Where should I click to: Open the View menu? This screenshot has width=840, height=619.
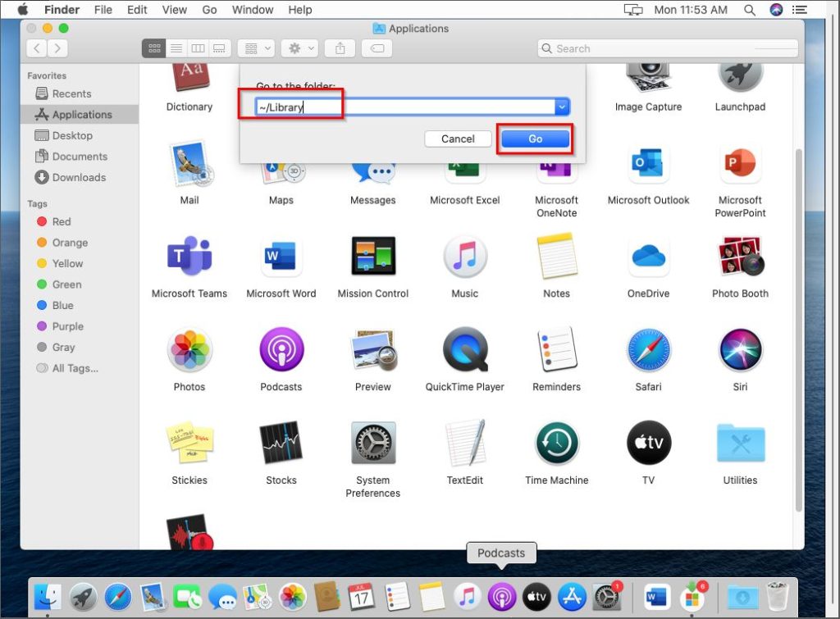[174, 10]
